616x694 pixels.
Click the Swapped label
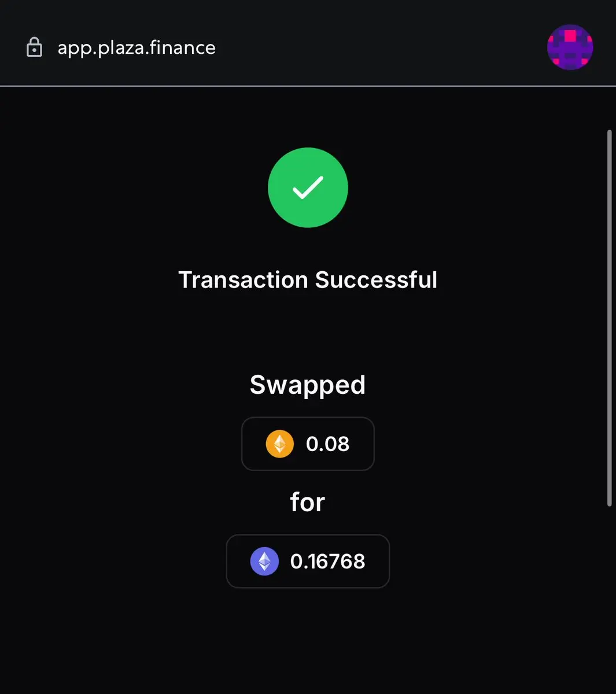(308, 385)
